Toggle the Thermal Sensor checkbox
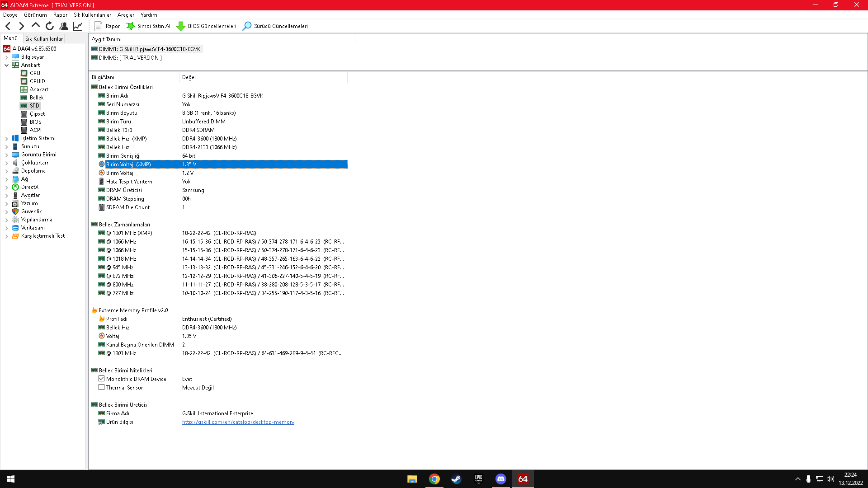The height and width of the screenshot is (488, 868). [102, 387]
